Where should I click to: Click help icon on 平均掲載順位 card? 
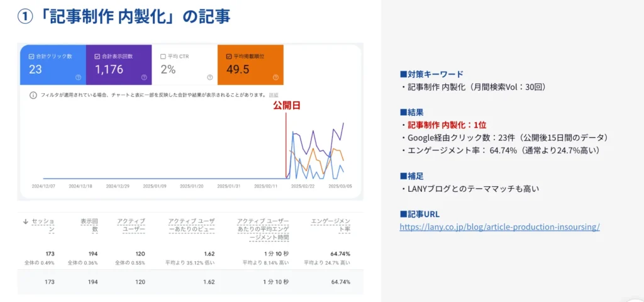coord(275,77)
